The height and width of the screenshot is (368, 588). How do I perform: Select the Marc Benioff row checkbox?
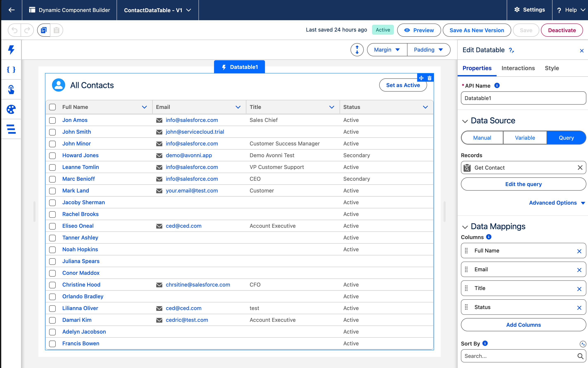pos(52,179)
